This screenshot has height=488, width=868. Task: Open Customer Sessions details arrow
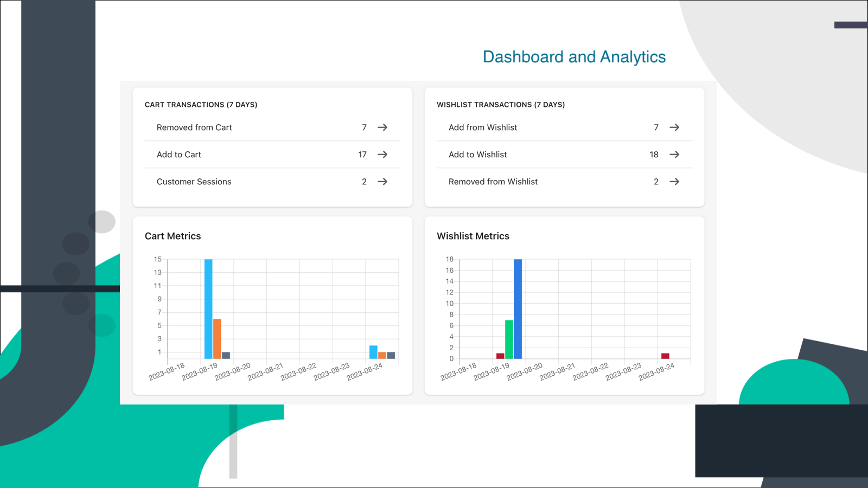pos(382,182)
